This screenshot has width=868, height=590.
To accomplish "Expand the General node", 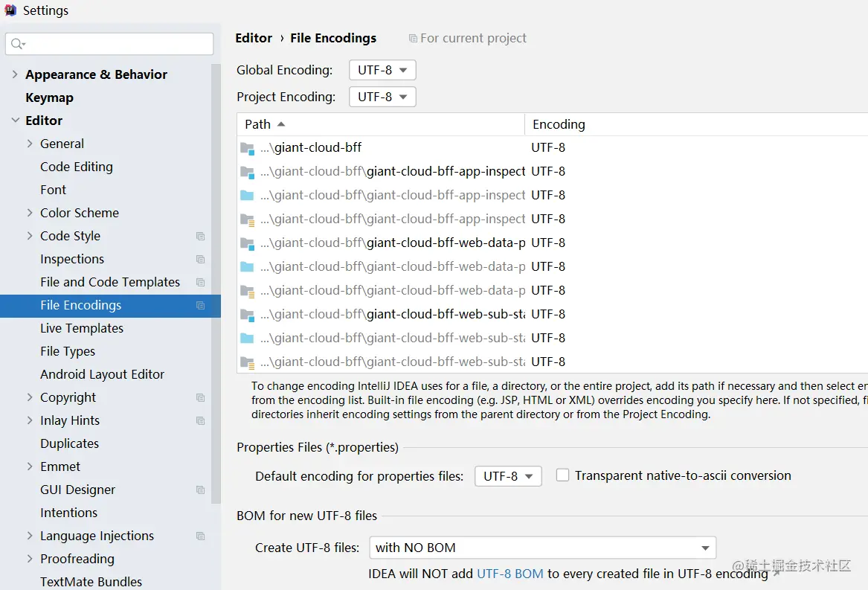I will (30, 144).
